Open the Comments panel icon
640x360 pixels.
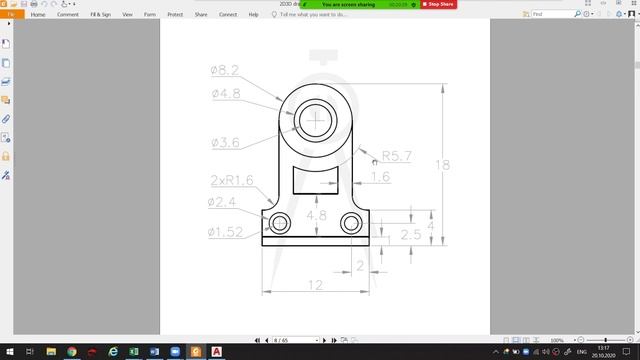pos(6,100)
